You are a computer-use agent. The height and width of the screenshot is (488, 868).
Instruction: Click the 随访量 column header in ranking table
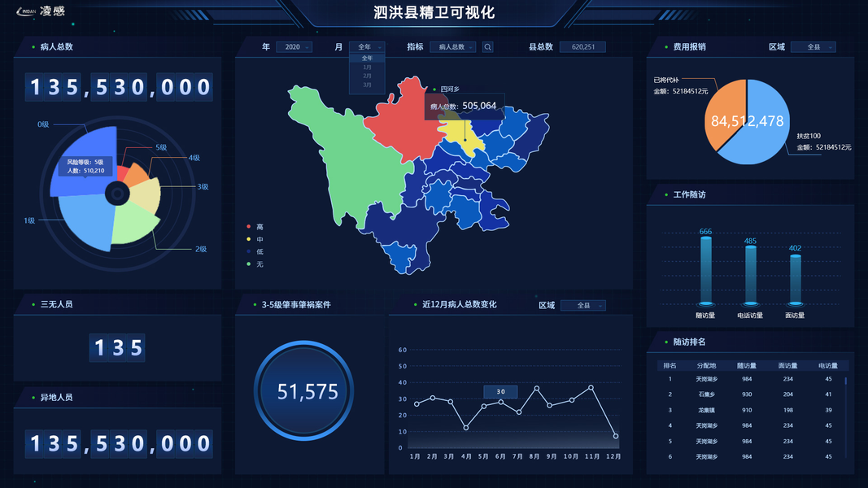747,366
